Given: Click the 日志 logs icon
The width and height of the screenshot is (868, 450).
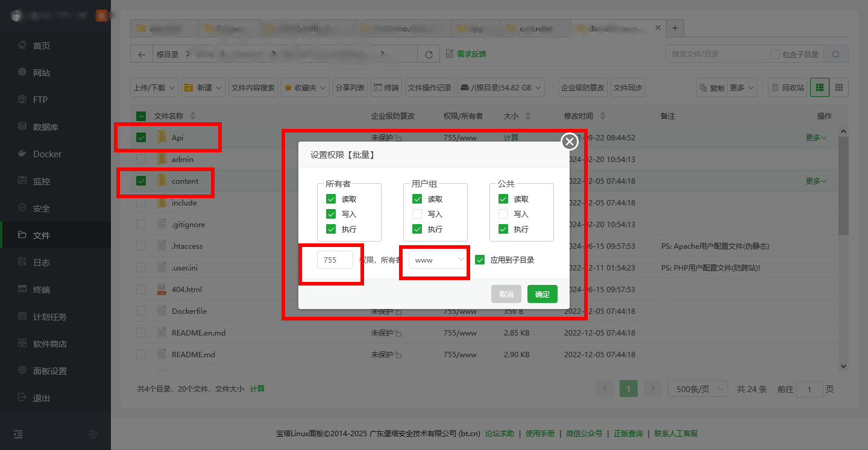Looking at the screenshot, I should coord(22,262).
